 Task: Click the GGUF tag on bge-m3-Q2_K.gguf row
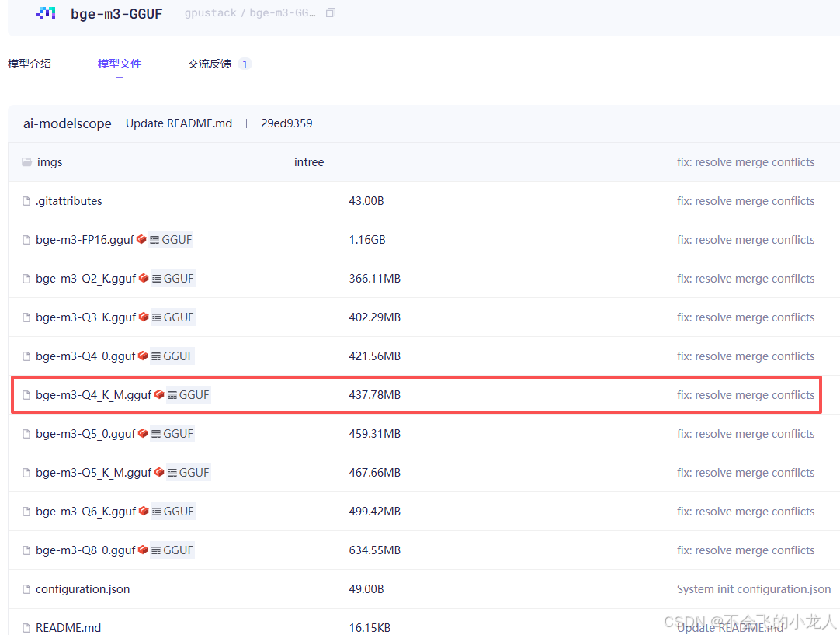point(172,279)
